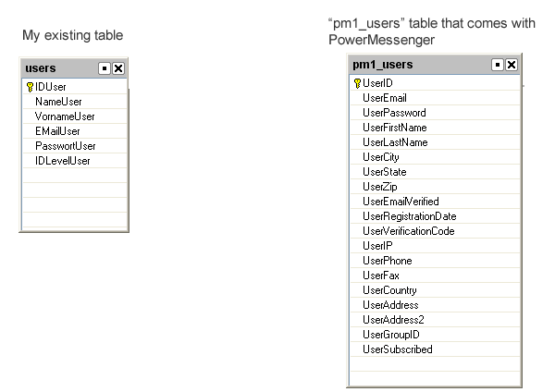Click the 'My existing table' caption

pyautogui.click(x=72, y=35)
